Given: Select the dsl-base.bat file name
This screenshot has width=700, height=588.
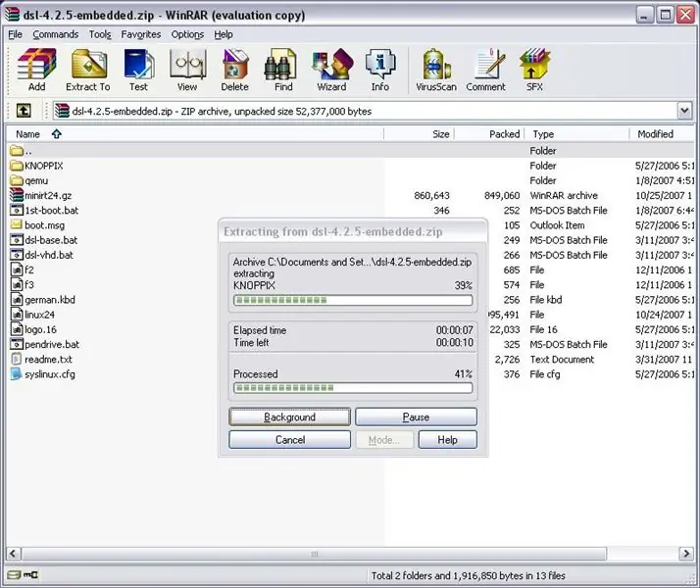Looking at the screenshot, I should tap(51, 240).
